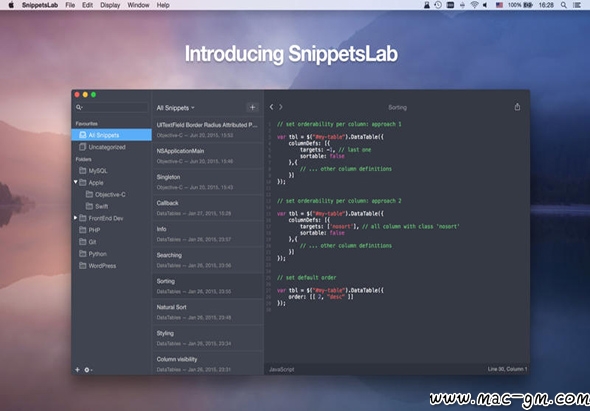Open the Git folder
Image resolution: width=590 pixels, height=411 pixels.
point(111,242)
